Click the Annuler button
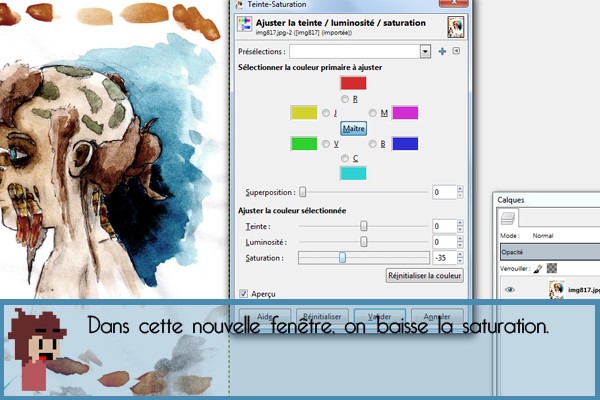600x400 pixels. [x=437, y=317]
